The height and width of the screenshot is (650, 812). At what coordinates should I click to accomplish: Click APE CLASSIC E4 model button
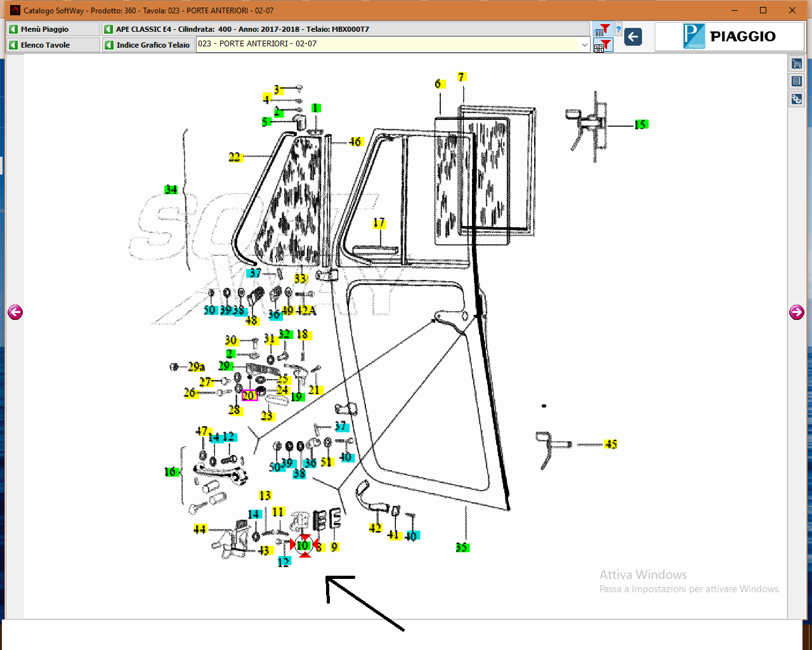click(345, 29)
